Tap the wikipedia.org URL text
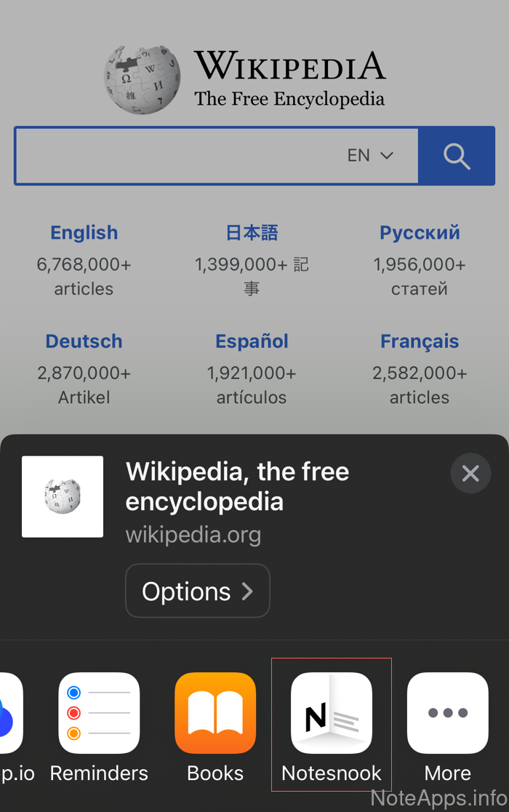 tap(193, 535)
